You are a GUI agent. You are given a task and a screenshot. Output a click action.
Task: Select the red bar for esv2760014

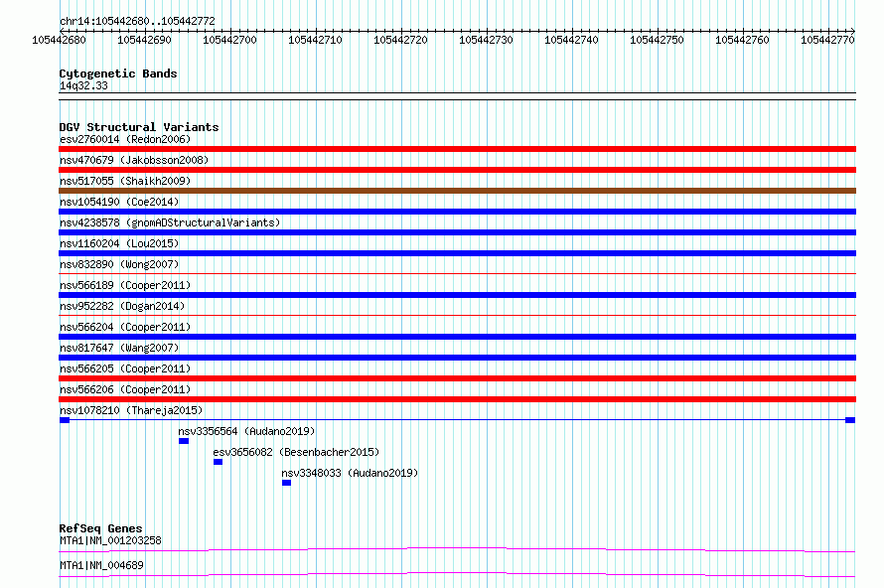coord(457,149)
